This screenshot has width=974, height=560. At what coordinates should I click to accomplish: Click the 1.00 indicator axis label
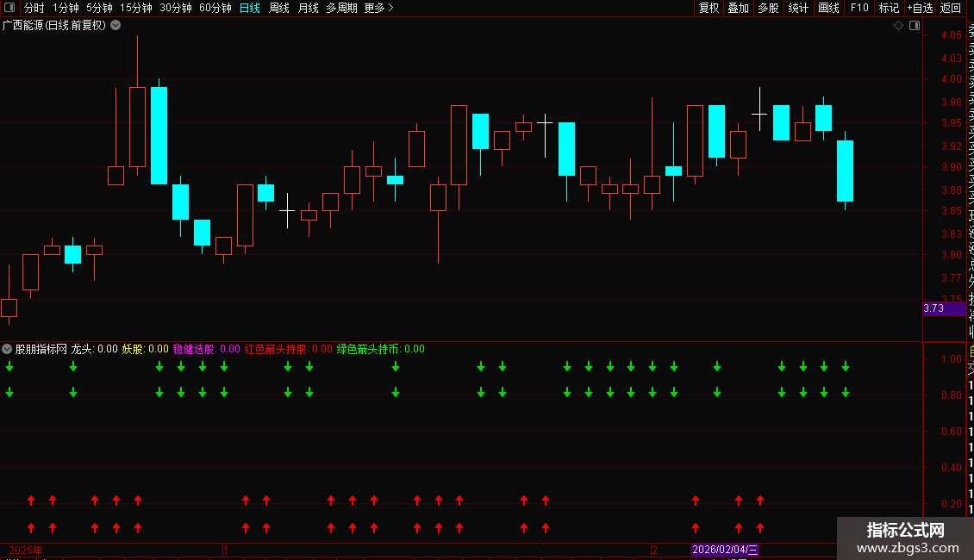(x=952, y=359)
